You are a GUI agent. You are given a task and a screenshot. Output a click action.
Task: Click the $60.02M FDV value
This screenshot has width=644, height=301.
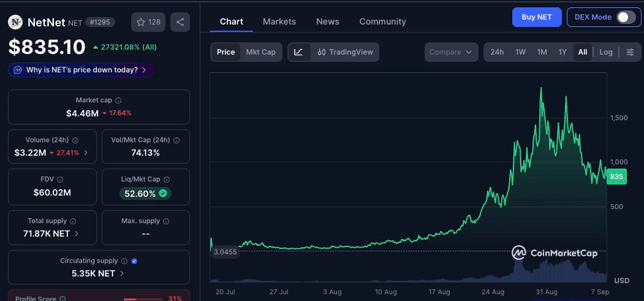point(52,192)
